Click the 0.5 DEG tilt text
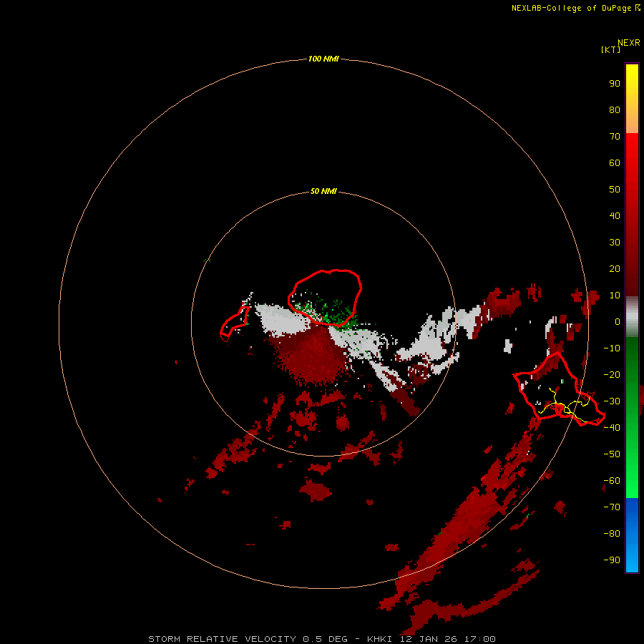 325,639
